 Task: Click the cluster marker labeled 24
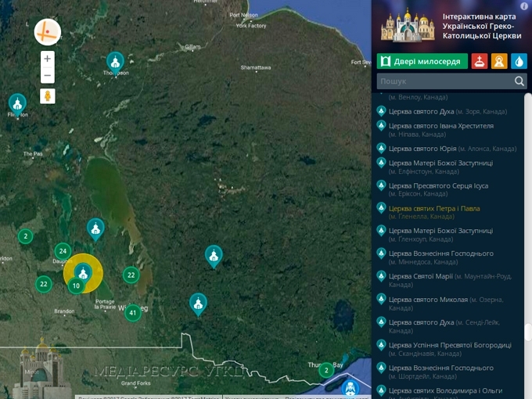pos(63,251)
